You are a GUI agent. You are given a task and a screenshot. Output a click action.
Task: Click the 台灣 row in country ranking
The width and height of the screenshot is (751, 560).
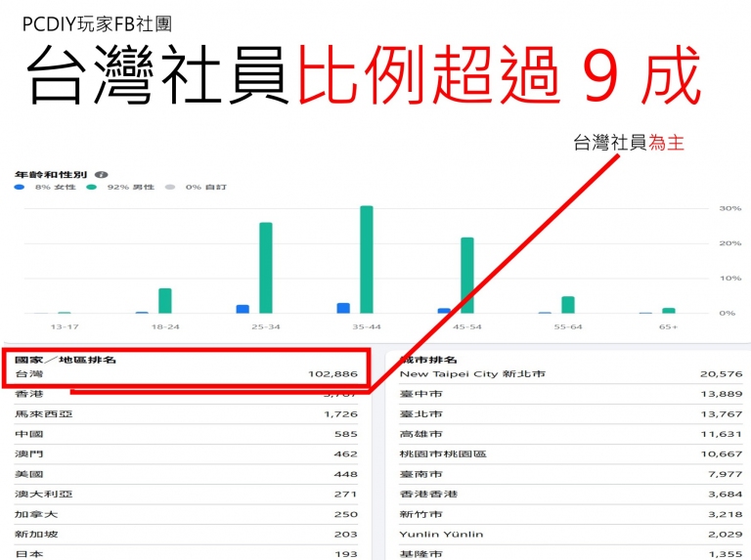tap(186, 374)
